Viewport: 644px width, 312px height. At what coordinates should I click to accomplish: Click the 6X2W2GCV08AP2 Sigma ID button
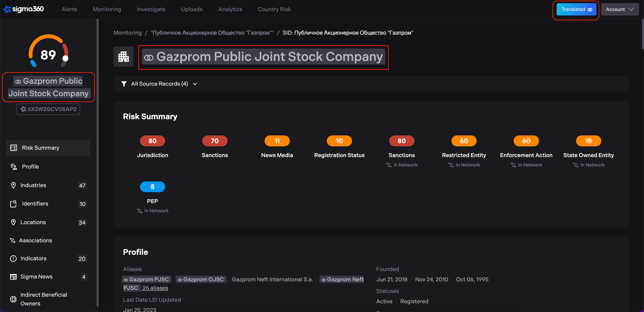[x=48, y=109]
